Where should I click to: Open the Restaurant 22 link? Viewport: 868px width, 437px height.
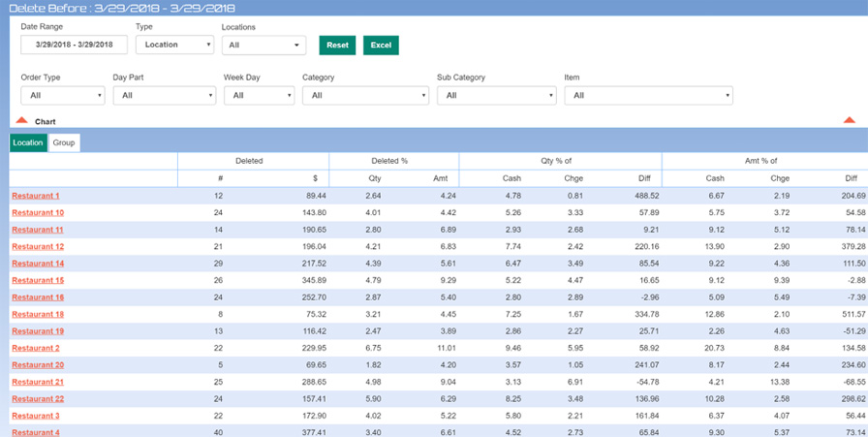point(38,399)
